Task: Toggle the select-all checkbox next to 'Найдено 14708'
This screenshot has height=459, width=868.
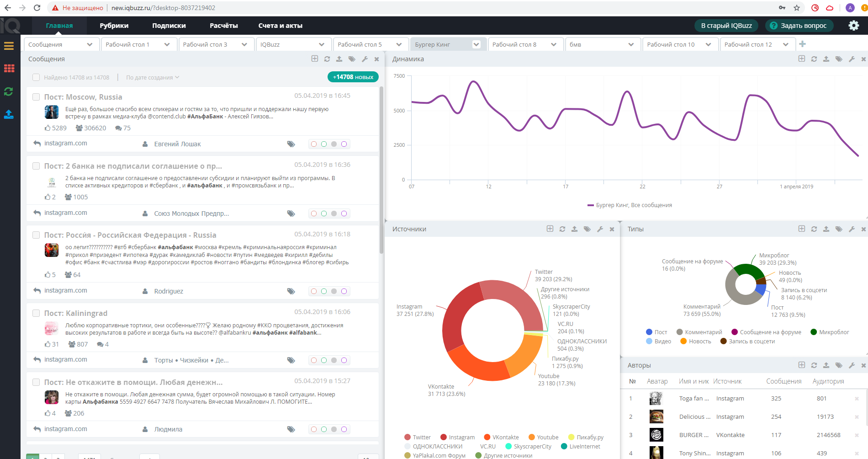Action: coord(36,77)
